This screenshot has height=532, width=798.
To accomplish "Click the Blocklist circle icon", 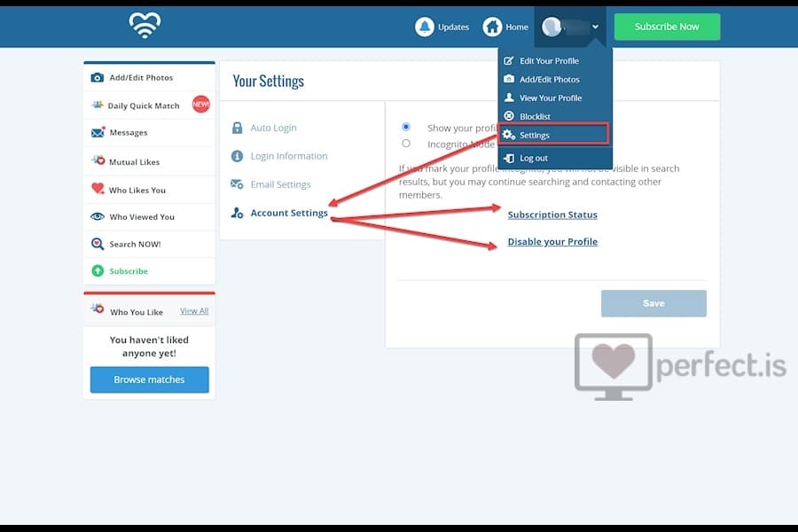I will (508, 116).
